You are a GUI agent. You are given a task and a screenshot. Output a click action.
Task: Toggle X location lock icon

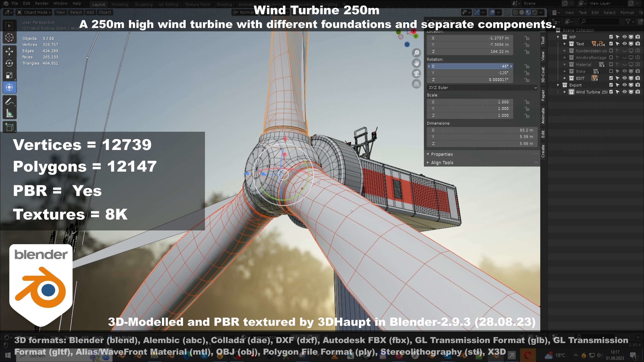tap(527, 38)
